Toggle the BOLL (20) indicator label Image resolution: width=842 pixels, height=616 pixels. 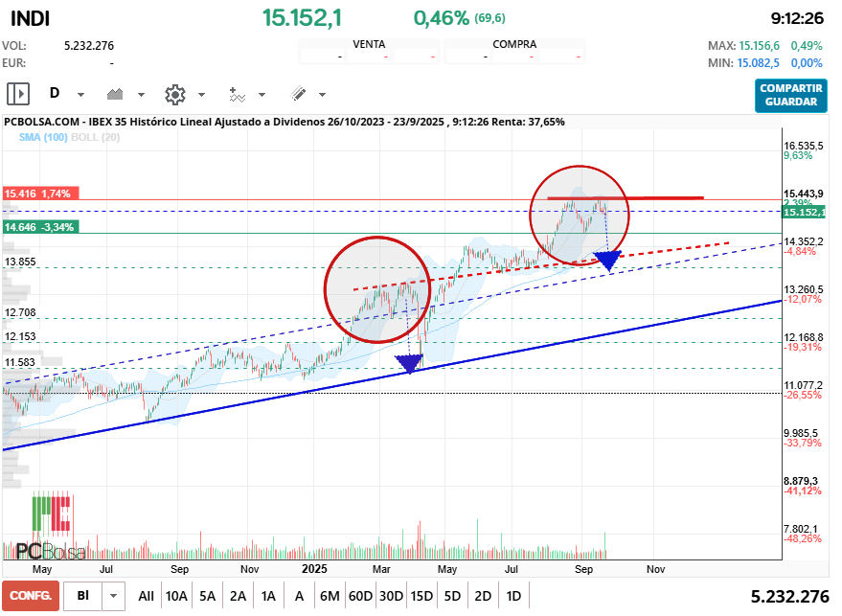click(100, 137)
